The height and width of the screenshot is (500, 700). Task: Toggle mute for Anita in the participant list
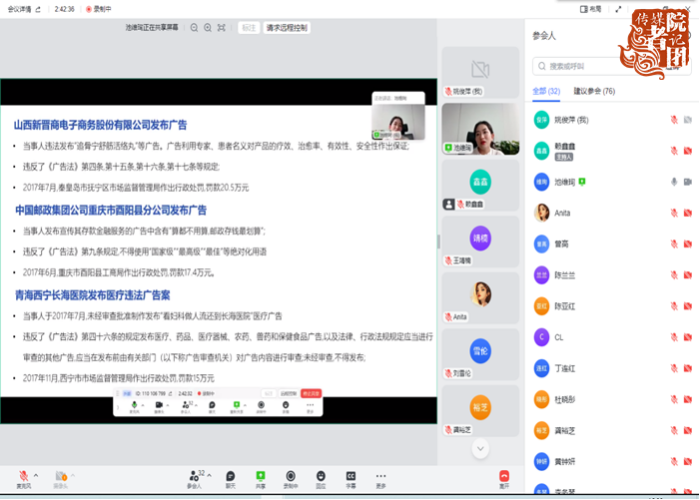[674, 213]
